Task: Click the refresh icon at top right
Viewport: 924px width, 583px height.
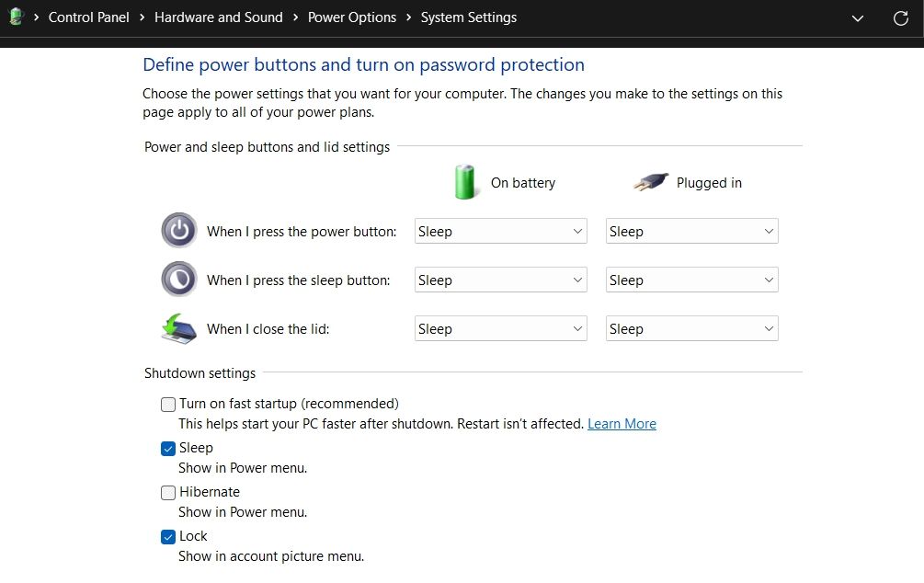Action: point(900,17)
